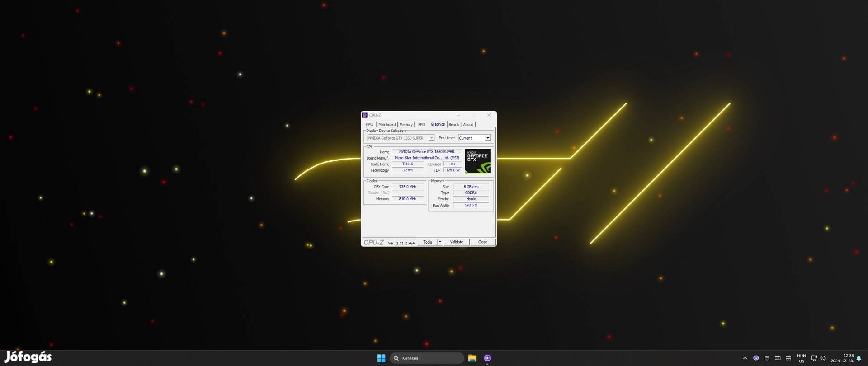Click the 12 nm technology value

tap(408, 170)
